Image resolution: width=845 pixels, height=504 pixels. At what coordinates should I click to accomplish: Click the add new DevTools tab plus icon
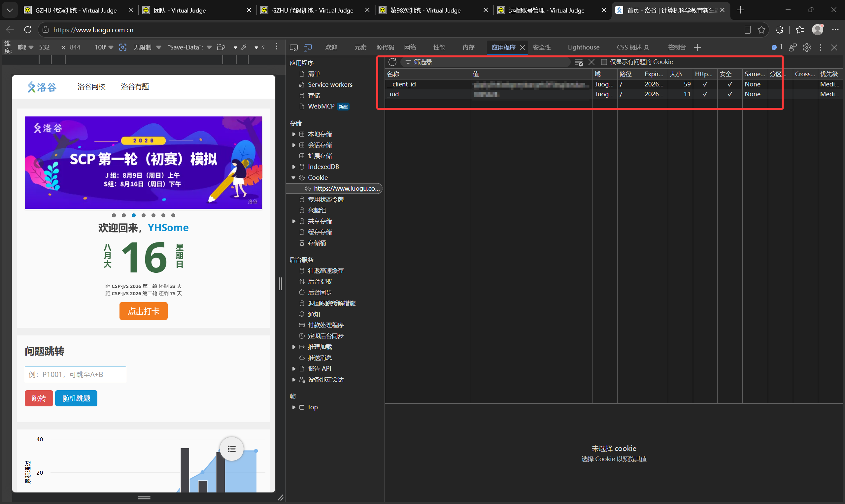(x=697, y=47)
